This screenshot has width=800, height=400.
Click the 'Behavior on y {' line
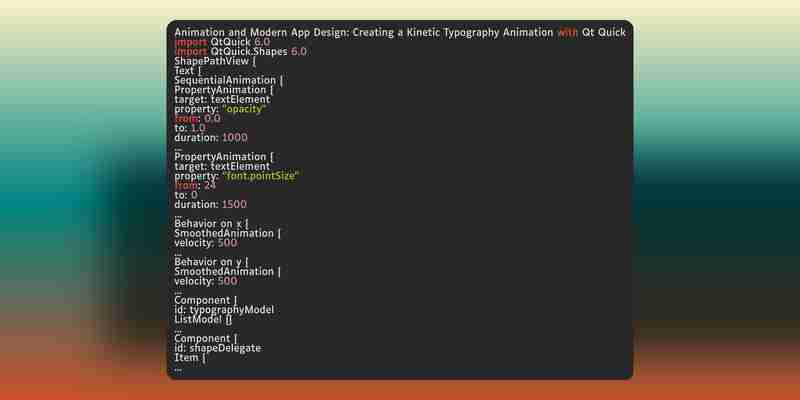[x=212, y=262]
